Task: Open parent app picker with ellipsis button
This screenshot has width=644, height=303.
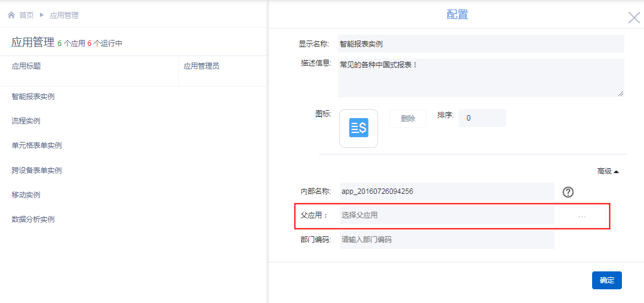Action: (583, 215)
